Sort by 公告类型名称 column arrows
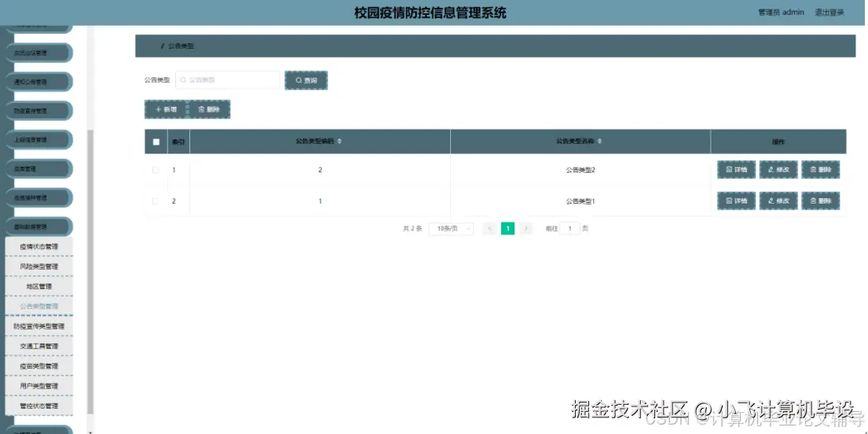Viewport: 868px width, 434px height. tap(599, 142)
